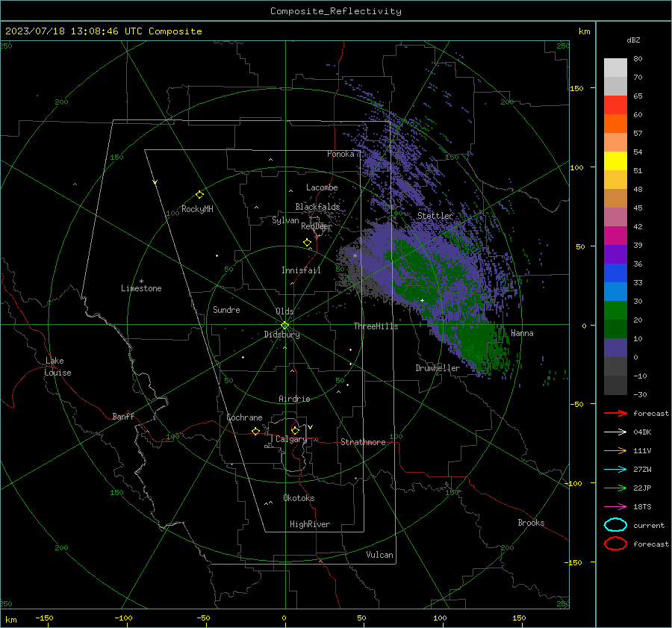Click the RockyMH location label
The width and height of the screenshot is (672, 628).
[x=197, y=209]
